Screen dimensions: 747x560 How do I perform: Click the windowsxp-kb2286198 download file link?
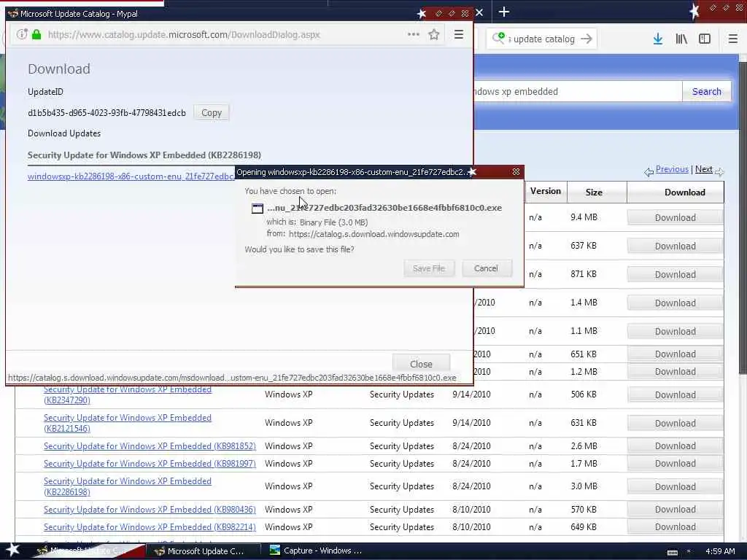point(131,176)
